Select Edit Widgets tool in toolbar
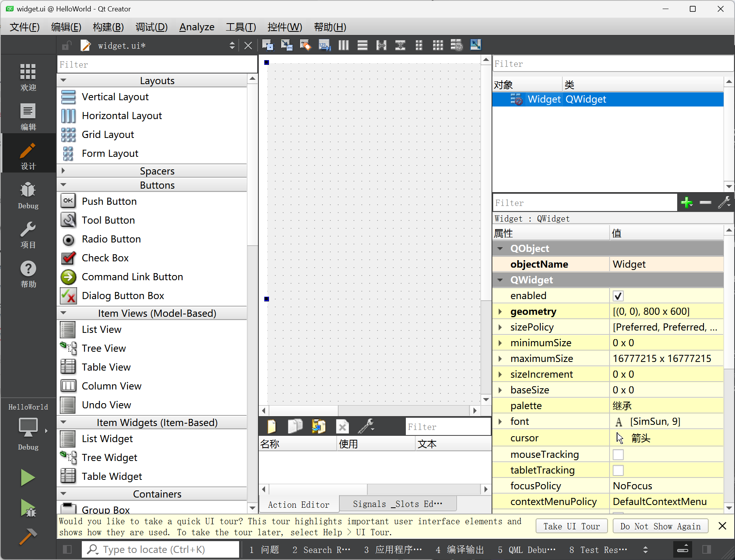 [268, 45]
